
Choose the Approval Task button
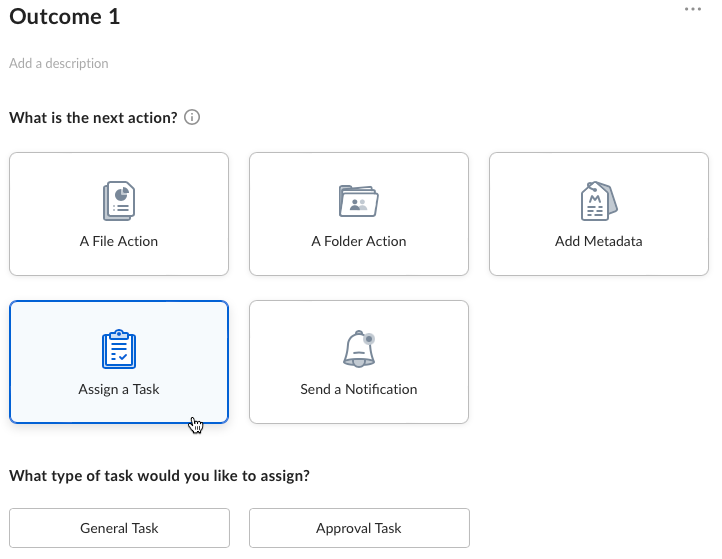click(x=359, y=528)
